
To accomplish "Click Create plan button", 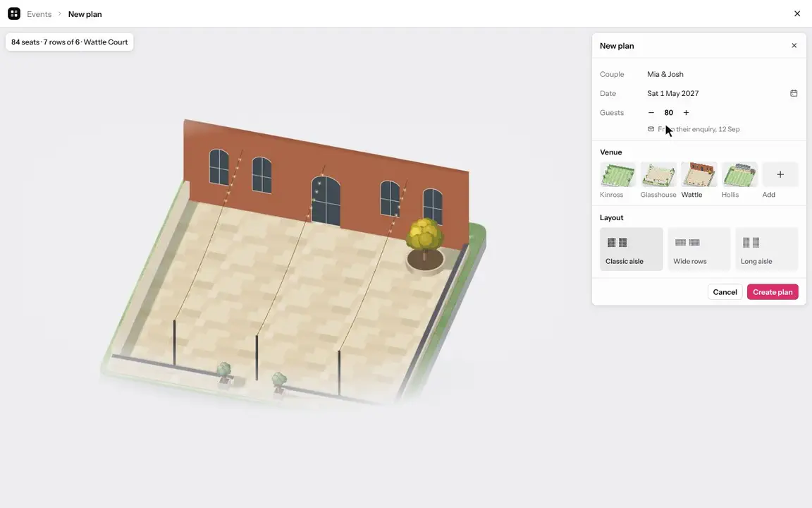I will 773,292.
